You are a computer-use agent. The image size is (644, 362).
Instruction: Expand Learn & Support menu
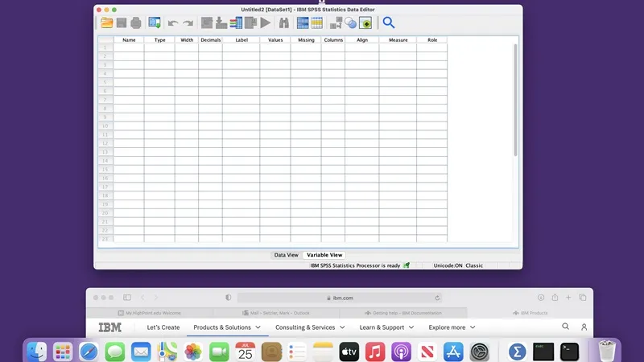coord(386,327)
